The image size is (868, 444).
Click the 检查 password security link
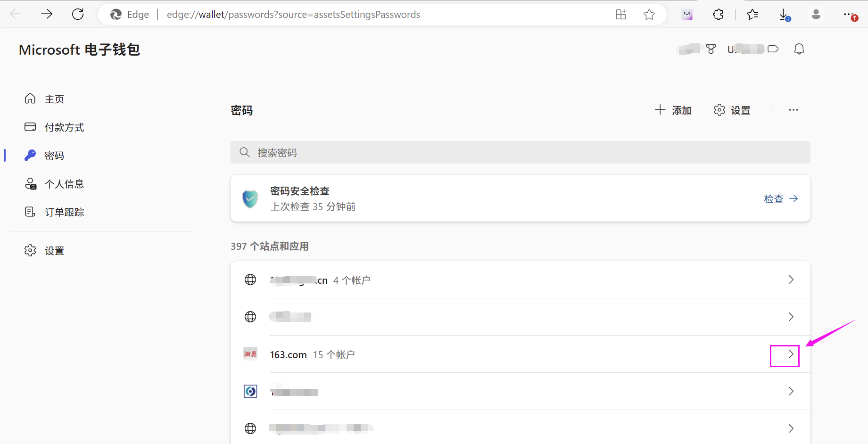pyautogui.click(x=781, y=199)
